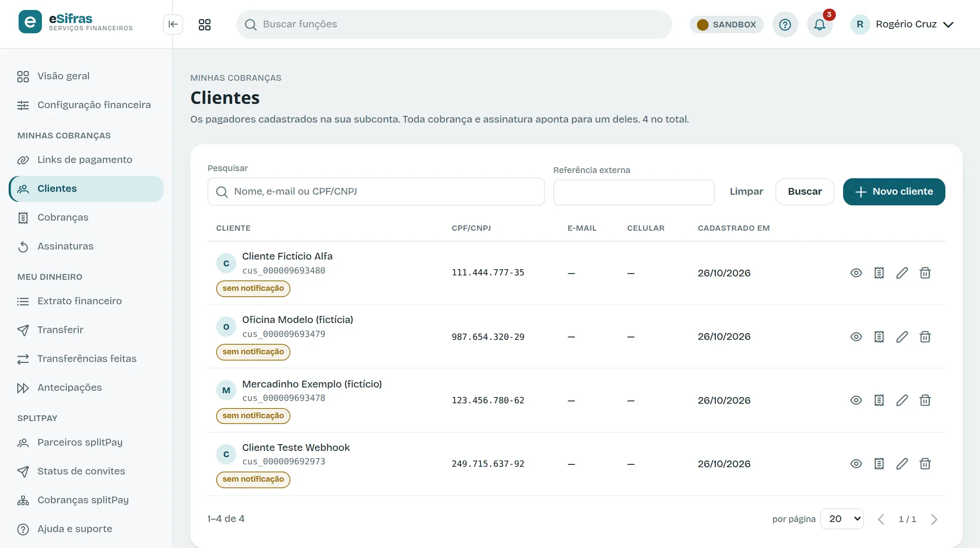The height and width of the screenshot is (548, 980).
Task: Open Ajuda e suporte in sidebar
Action: click(x=86, y=529)
